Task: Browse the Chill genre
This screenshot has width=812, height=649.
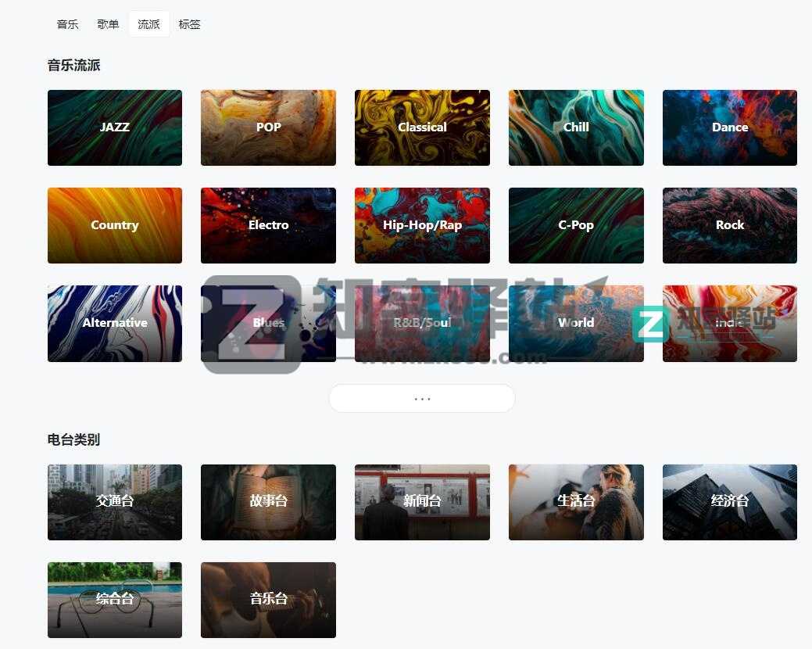Action: [x=576, y=127]
